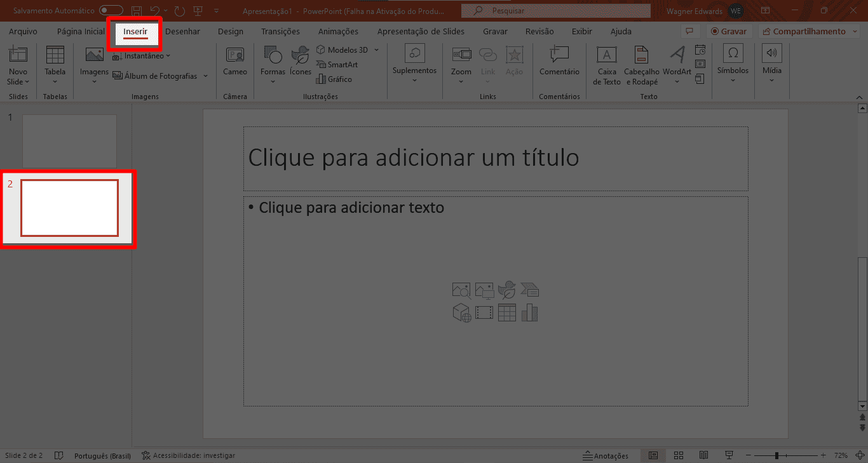Click the Gravar button at top right
Viewport: 868px width, 463px height.
point(728,31)
